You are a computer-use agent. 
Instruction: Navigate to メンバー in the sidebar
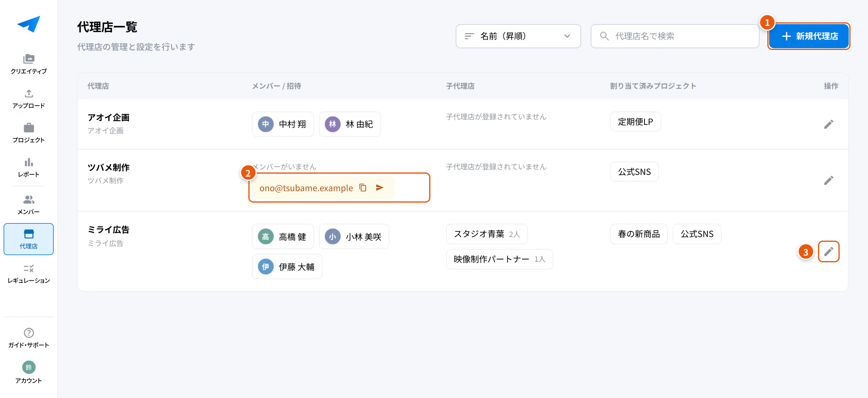pos(29,204)
